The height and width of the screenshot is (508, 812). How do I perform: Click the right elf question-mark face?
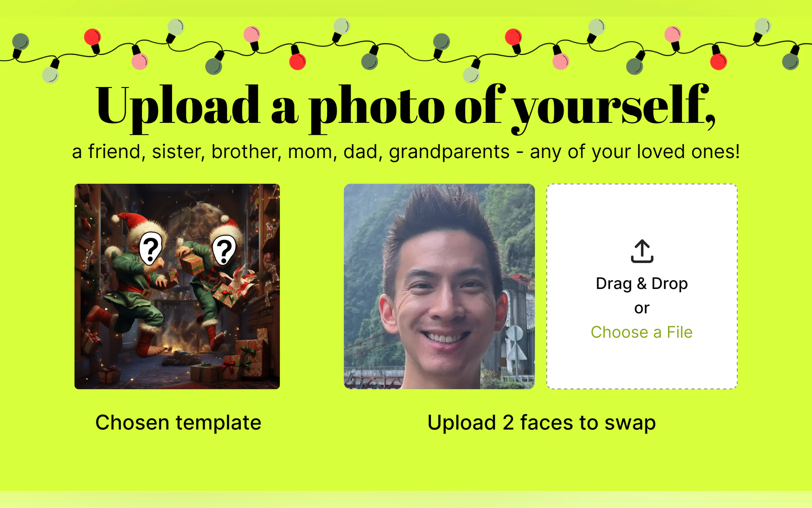[x=224, y=250]
